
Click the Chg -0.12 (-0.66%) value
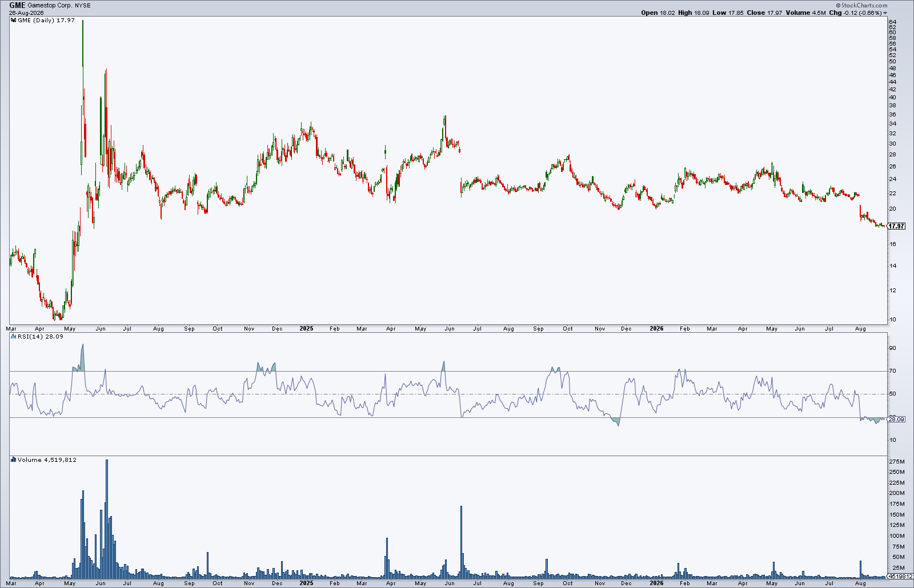coord(856,13)
